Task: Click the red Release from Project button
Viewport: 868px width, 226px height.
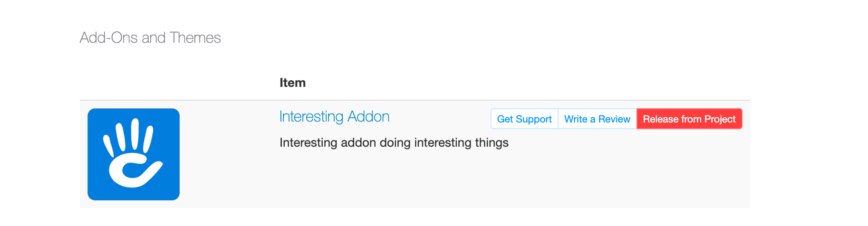Action: [689, 119]
